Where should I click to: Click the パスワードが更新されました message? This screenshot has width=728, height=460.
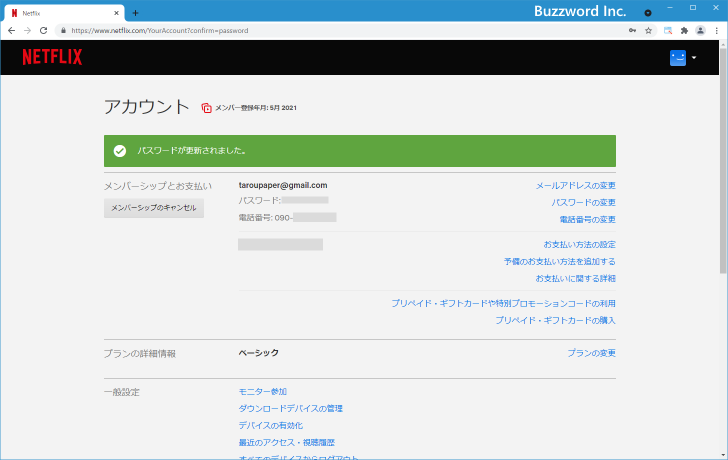[x=192, y=151]
